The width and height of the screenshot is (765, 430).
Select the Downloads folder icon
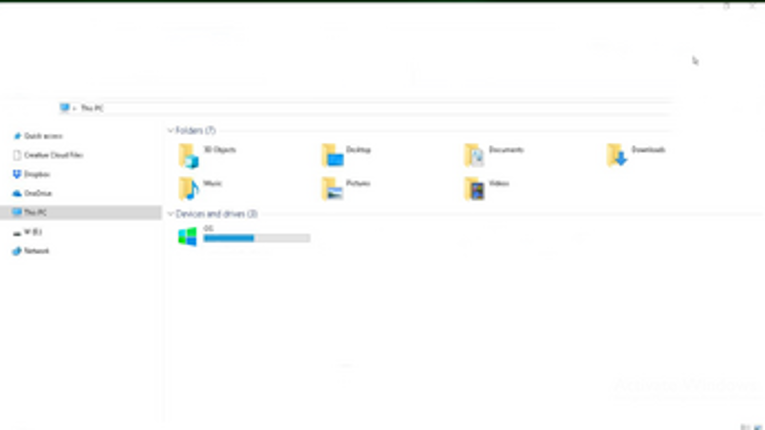[x=617, y=156]
